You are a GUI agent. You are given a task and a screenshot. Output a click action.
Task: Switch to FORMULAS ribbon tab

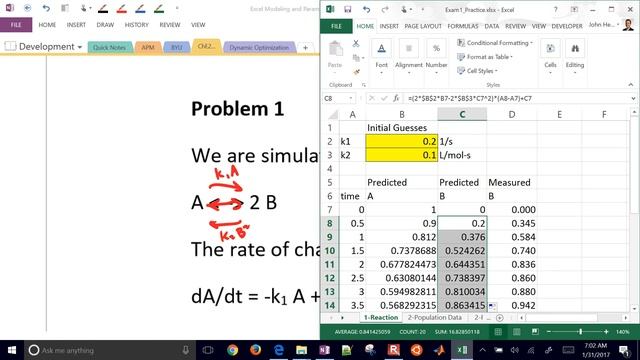coord(463,26)
